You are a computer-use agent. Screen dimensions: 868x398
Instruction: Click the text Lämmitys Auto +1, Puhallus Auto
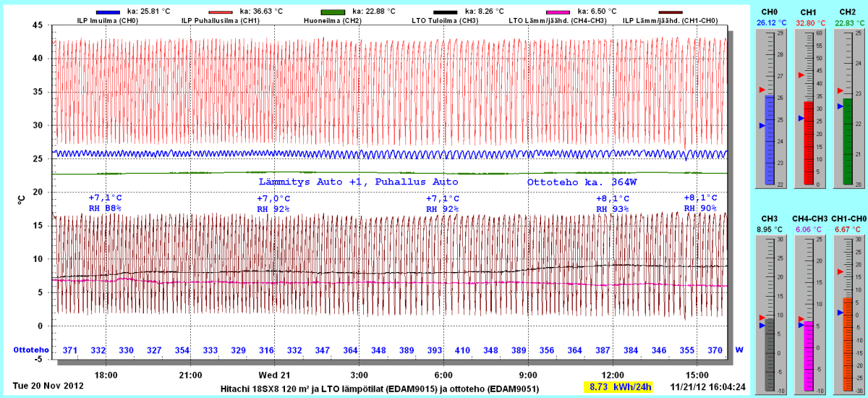click(359, 182)
